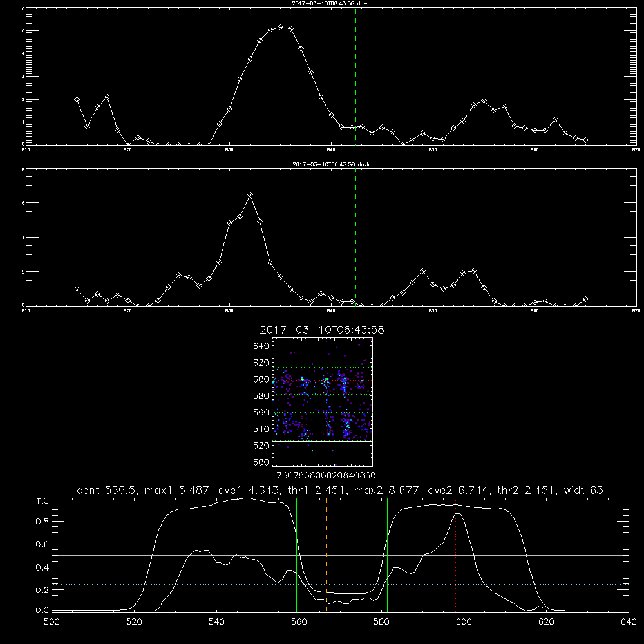This screenshot has width=644, height=644.
Task: Click the peak diamond marker of dawn curve
Action: click(x=281, y=28)
